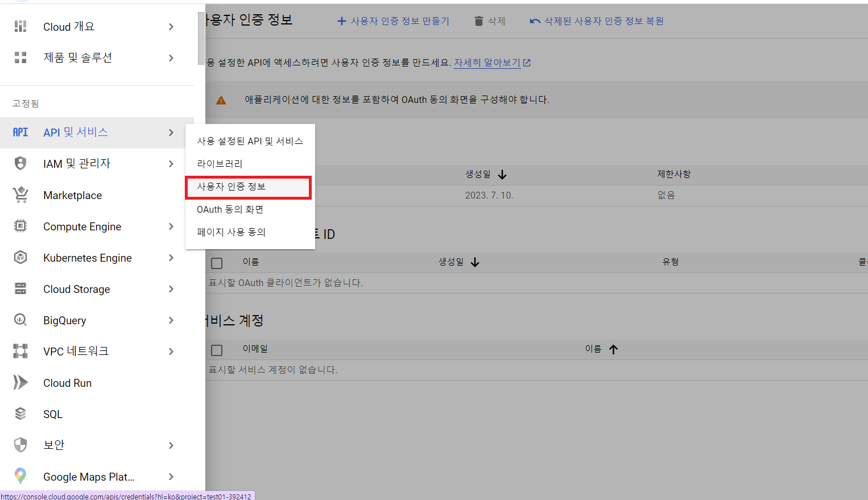Viewport: 868px width, 500px height.
Task: Expand the 제품 및 솔루션 submenu chevron
Action: pyautogui.click(x=171, y=57)
